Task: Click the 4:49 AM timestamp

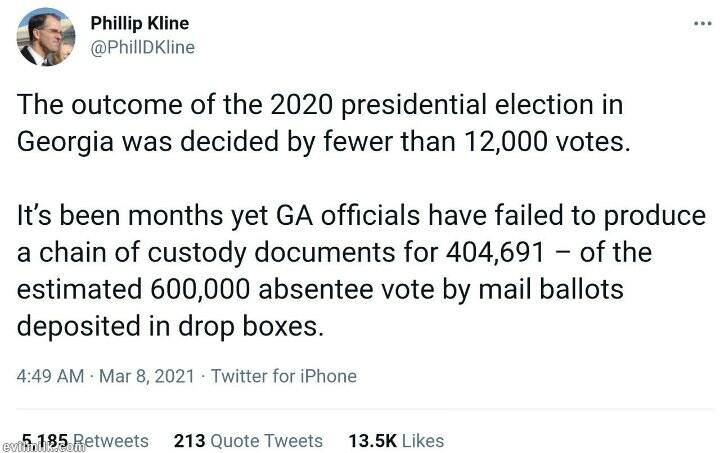Action: [51, 376]
